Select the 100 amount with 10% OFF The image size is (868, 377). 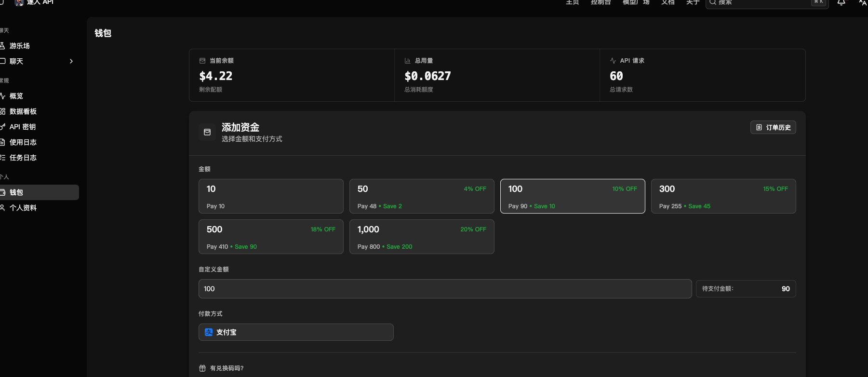coord(573,196)
